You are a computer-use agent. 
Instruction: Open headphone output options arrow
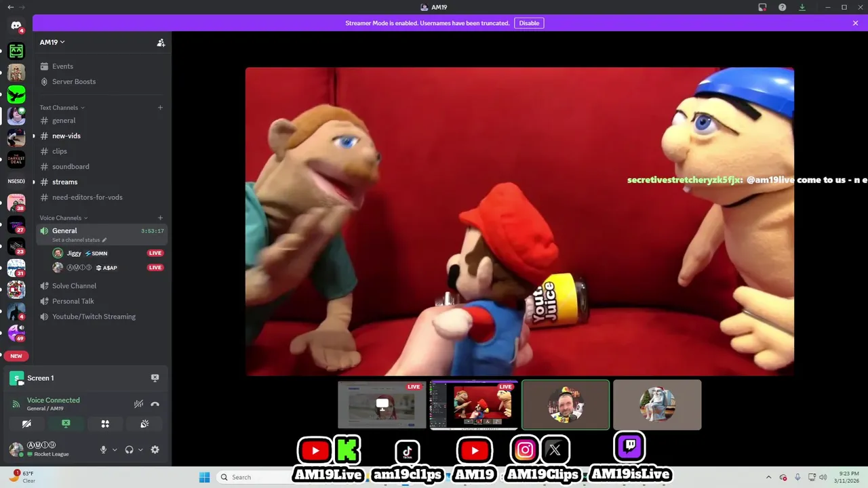tap(140, 449)
